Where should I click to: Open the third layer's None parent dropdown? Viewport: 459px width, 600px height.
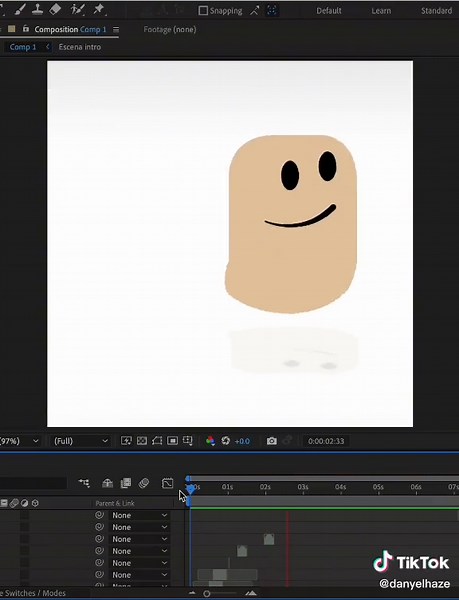139,539
